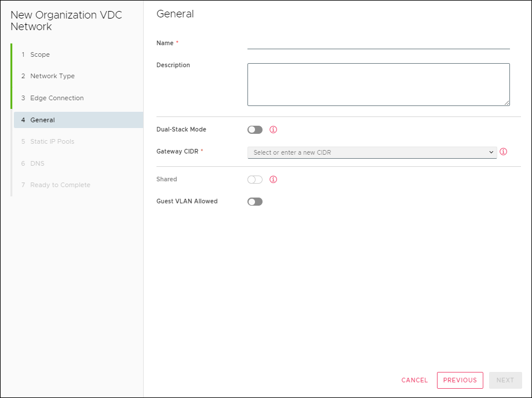Go back with the Previous button
This screenshot has width=532, height=398.
460,380
